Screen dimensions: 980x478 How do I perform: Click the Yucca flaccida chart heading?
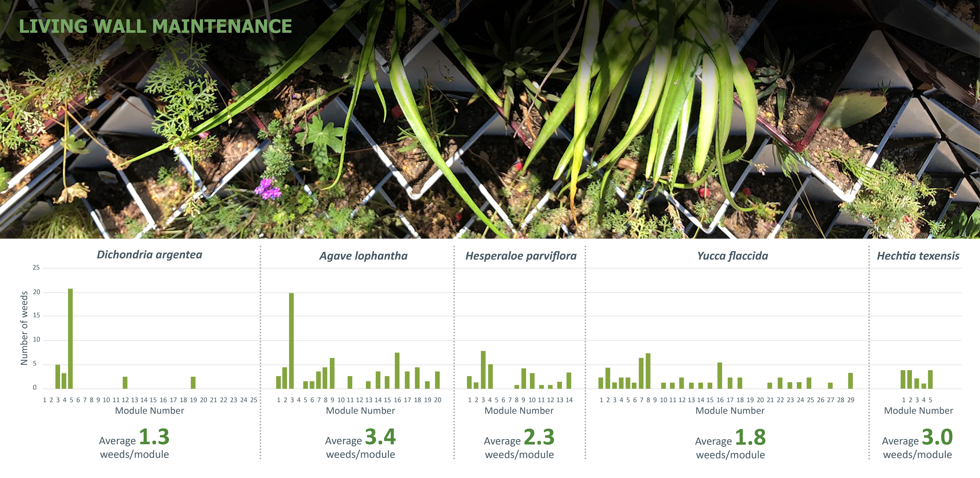[x=732, y=256]
